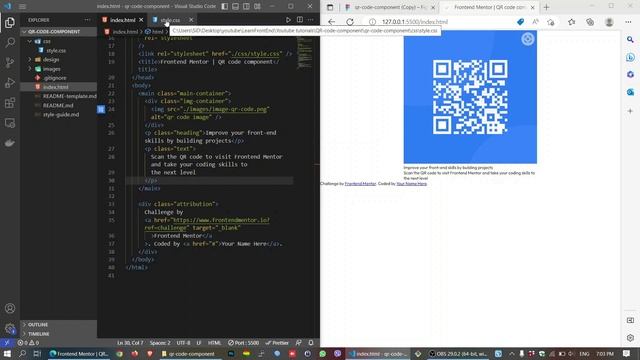Viewport: 640px width, 360px height.
Task: Toggle the primary side bar layout button
Action: pos(225,7)
